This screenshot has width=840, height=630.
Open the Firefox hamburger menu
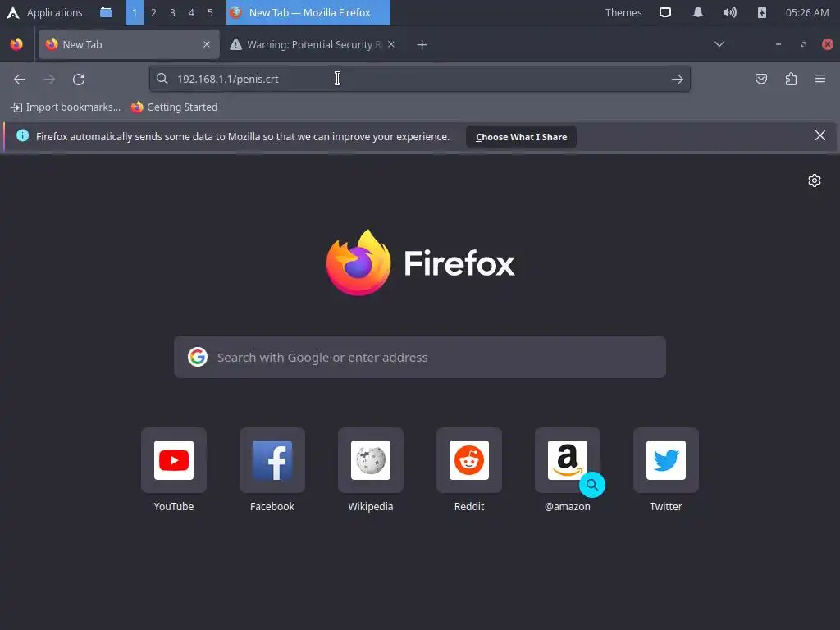820,80
